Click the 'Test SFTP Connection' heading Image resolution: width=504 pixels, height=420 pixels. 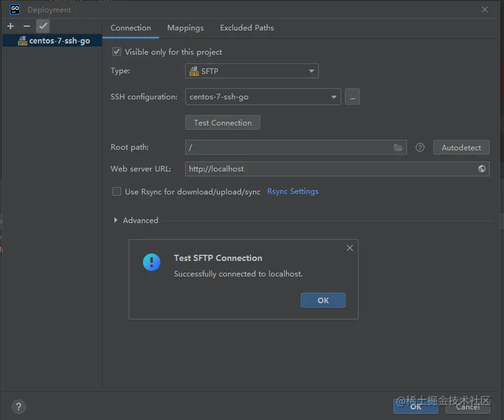218,258
